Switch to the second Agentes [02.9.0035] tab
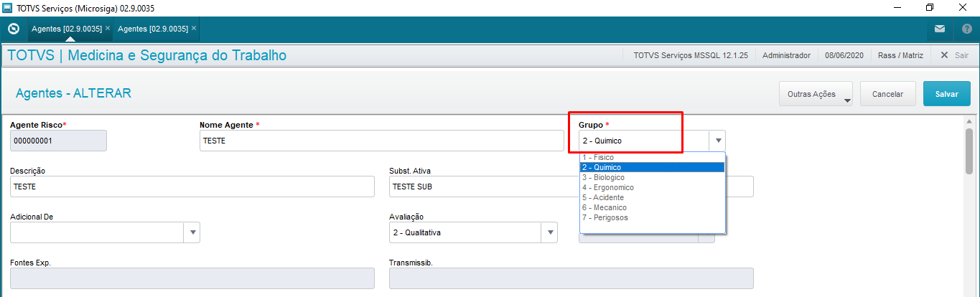Image resolution: width=980 pixels, height=297 pixels. [x=153, y=29]
